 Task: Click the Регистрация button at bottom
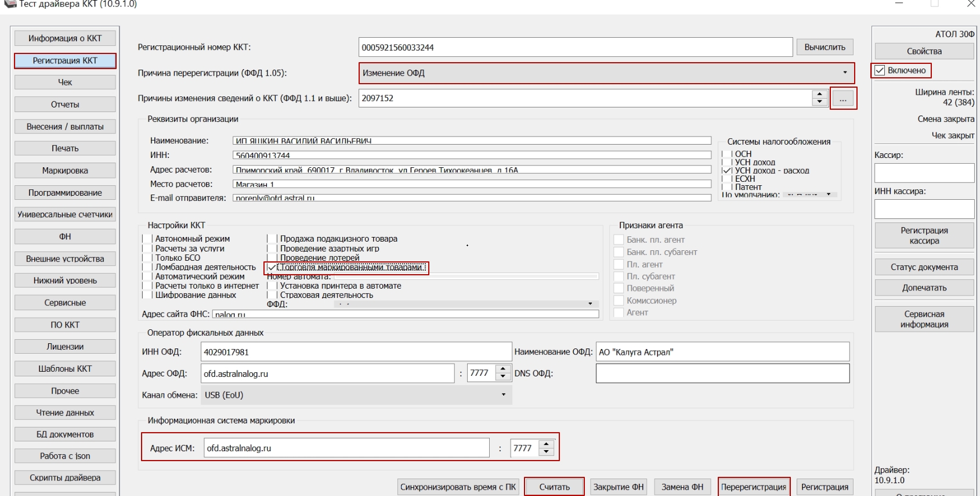point(824,487)
